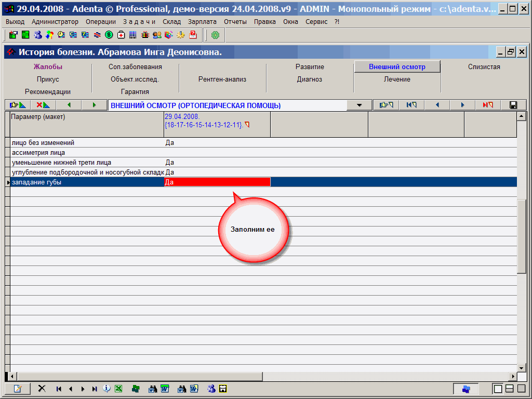Switch to the Диагноз section
532x399 pixels.
tap(310, 79)
